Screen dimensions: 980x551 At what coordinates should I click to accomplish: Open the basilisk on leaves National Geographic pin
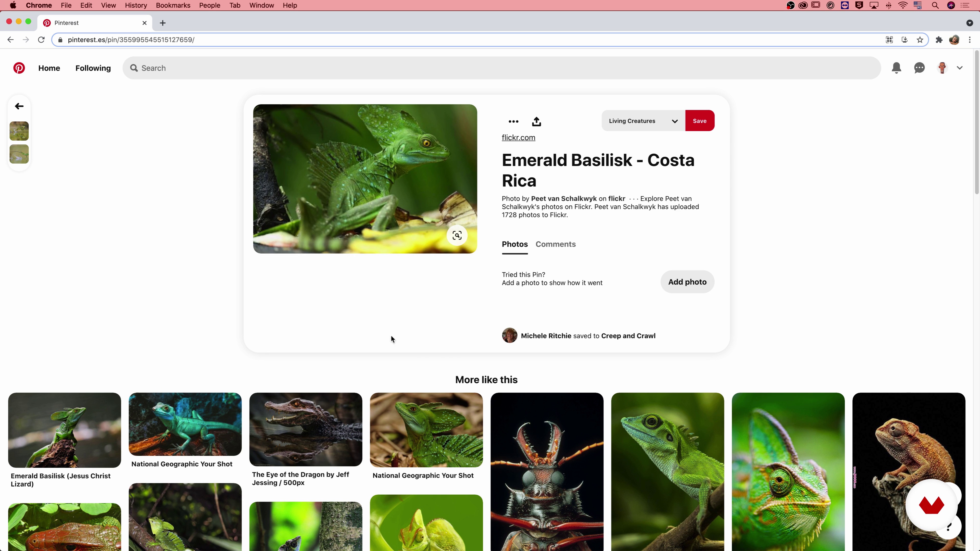(x=426, y=430)
